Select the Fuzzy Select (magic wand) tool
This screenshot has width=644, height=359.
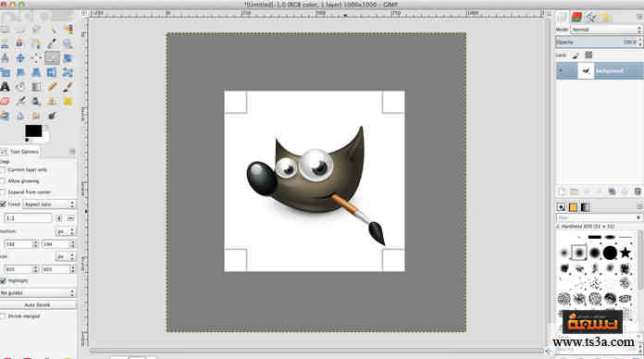(52, 29)
